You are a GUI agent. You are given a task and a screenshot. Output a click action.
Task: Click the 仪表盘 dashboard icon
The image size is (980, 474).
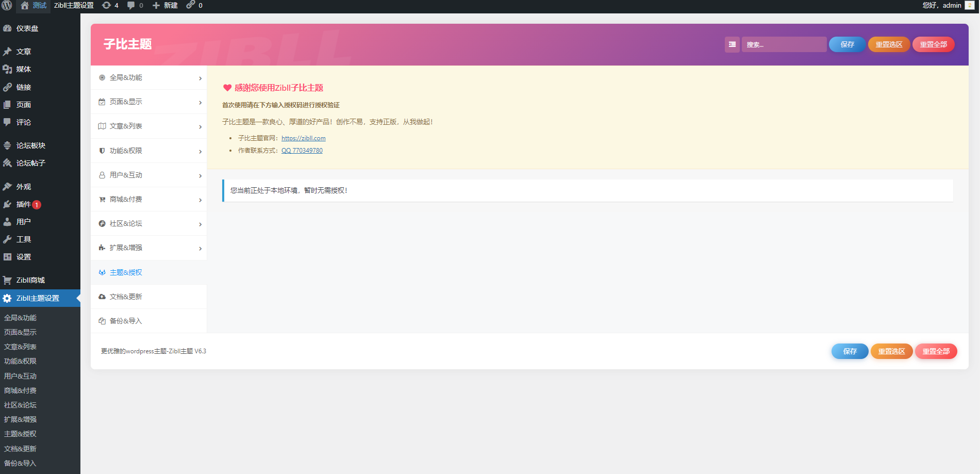[x=7, y=28]
